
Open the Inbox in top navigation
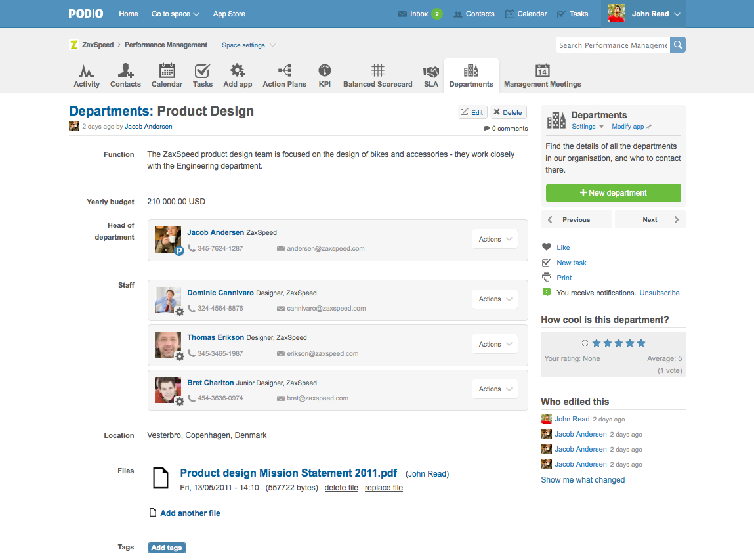coord(419,14)
